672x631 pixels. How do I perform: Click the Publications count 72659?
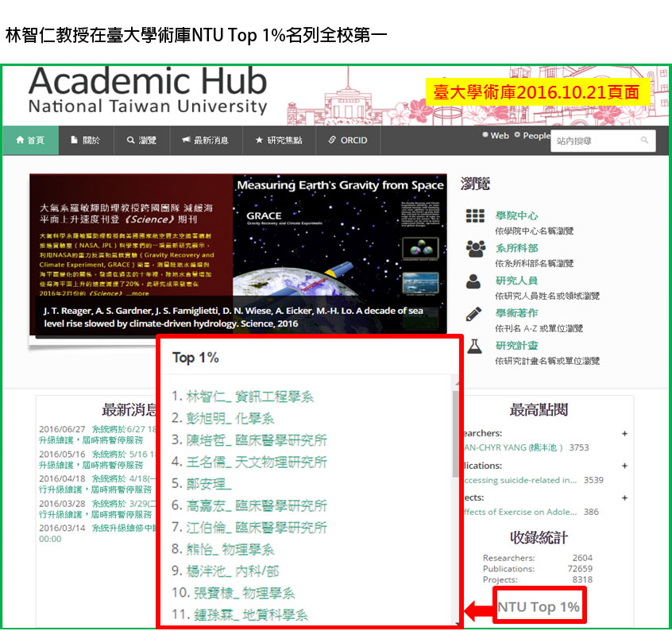580,569
